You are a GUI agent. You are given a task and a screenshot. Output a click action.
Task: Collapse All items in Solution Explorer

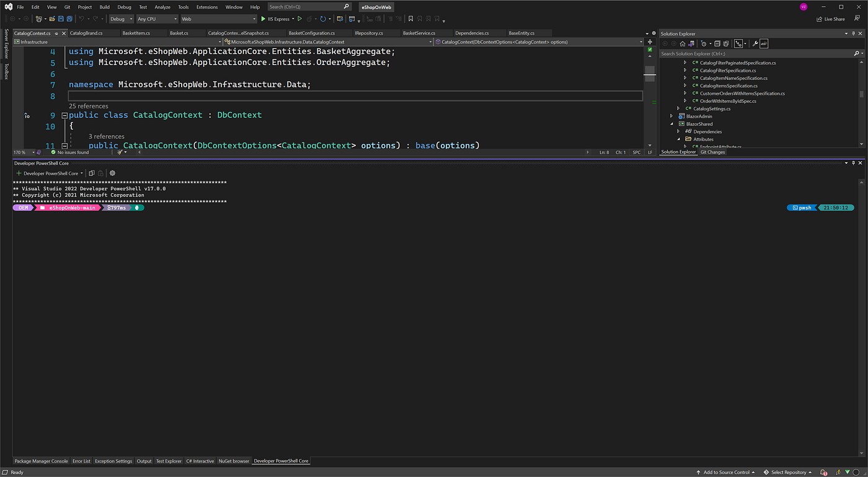[717, 43]
